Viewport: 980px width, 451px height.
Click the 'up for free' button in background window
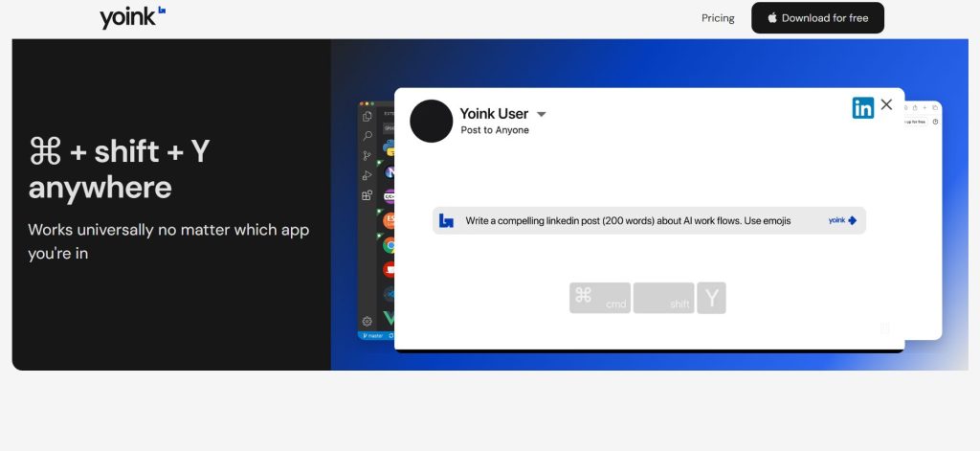pyautogui.click(x=916, y=122)
